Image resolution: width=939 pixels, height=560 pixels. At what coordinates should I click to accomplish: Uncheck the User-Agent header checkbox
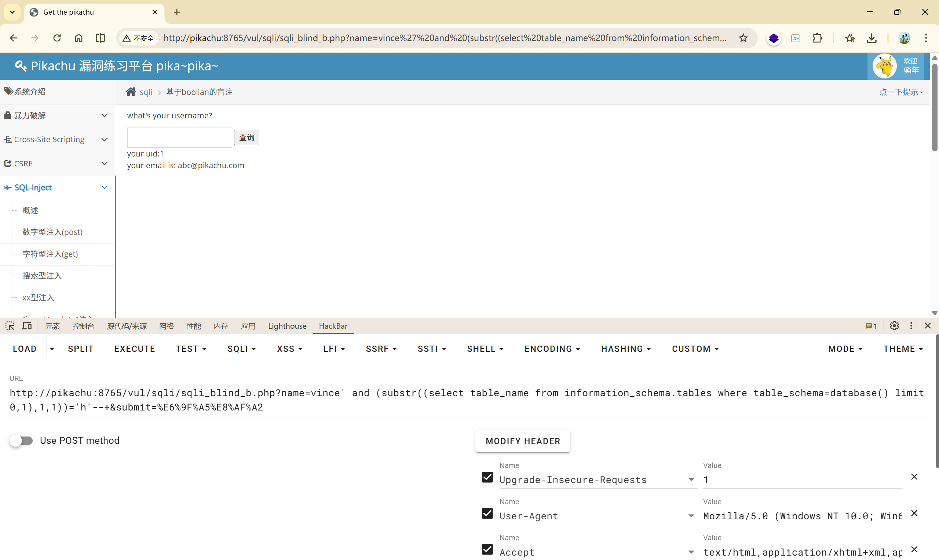(x=487, y=513)
